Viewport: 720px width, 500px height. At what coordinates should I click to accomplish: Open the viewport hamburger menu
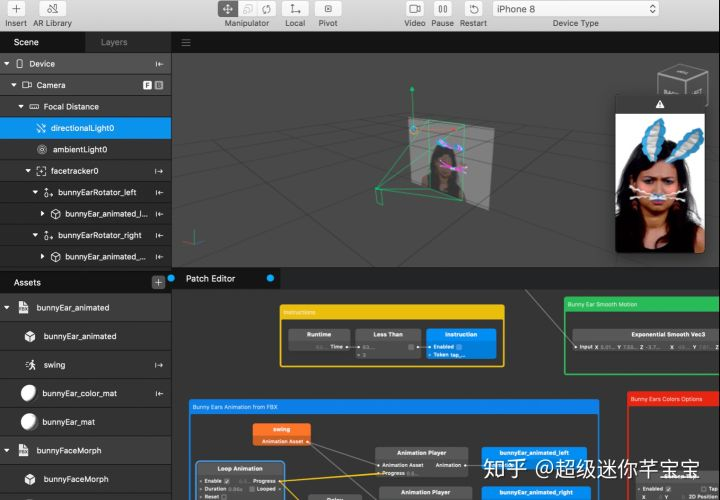[186, 43]
